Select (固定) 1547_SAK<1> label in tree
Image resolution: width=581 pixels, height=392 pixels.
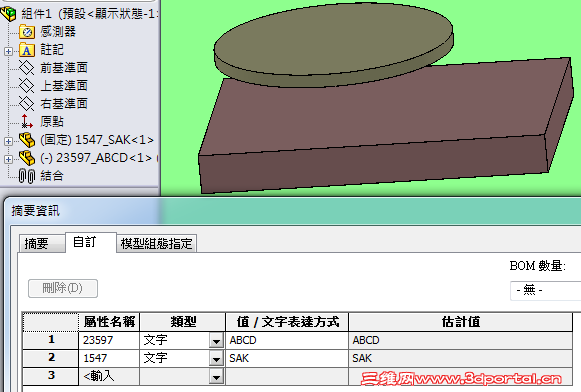97,140
